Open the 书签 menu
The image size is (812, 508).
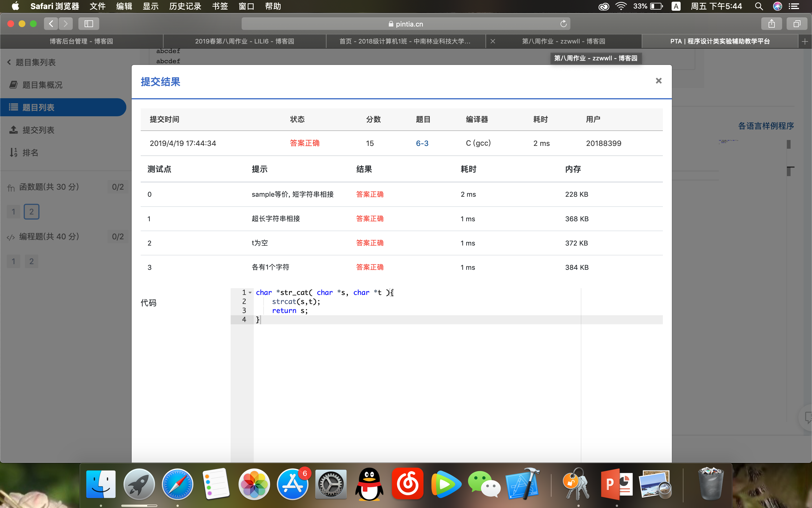pos(220,6)
